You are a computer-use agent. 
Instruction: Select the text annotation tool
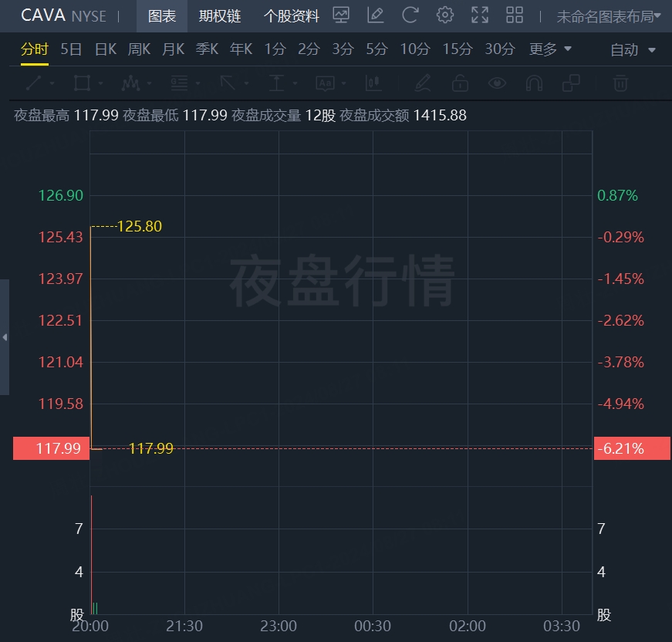tap(326, 83)
